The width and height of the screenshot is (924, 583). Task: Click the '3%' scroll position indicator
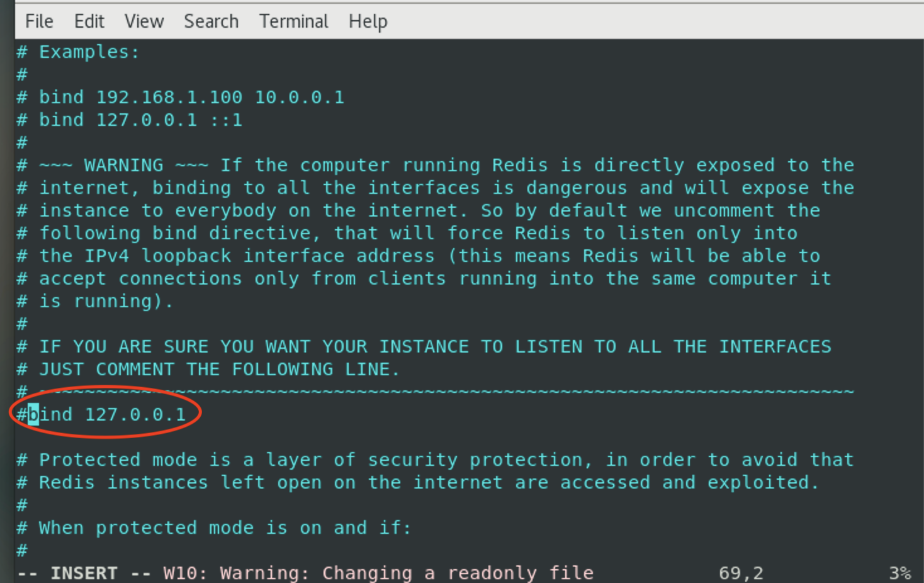[x=900, y=573]
